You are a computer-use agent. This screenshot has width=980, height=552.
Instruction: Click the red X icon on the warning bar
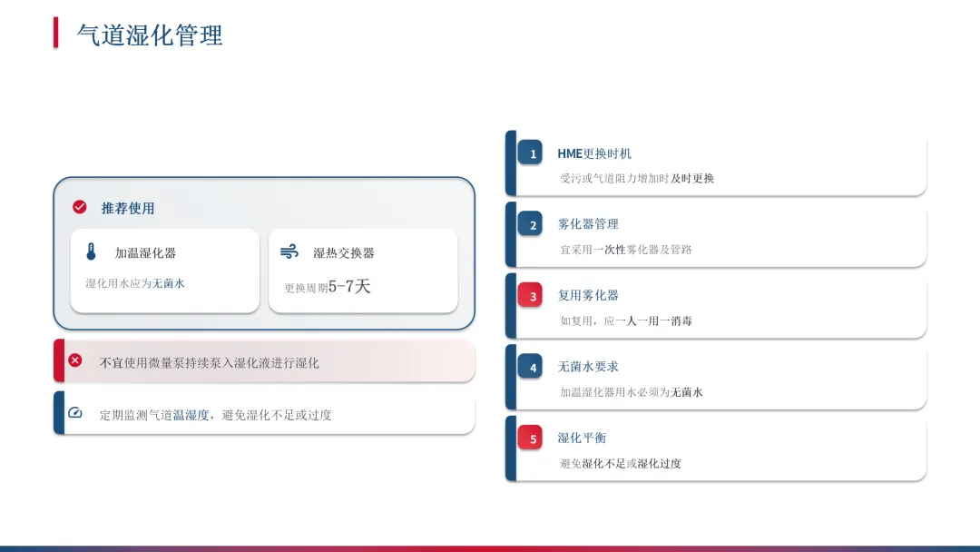tap(75, 360)
